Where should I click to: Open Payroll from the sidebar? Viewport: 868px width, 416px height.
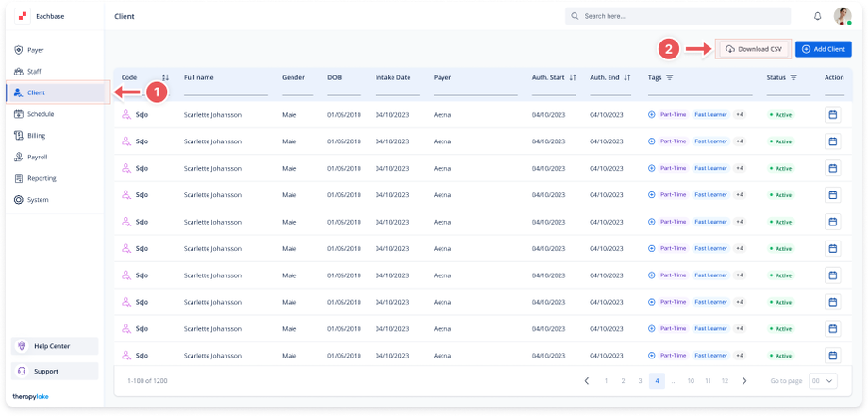[38, 157]
